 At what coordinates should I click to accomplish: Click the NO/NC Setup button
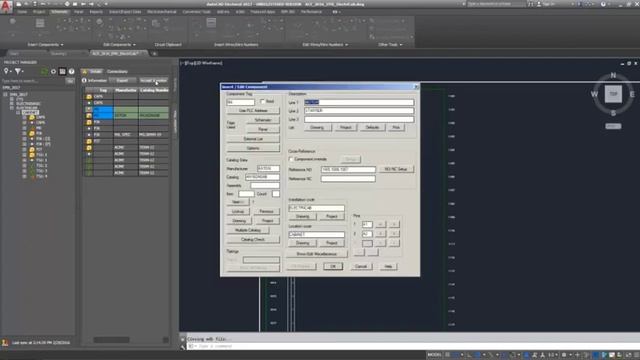click(396, 169)
